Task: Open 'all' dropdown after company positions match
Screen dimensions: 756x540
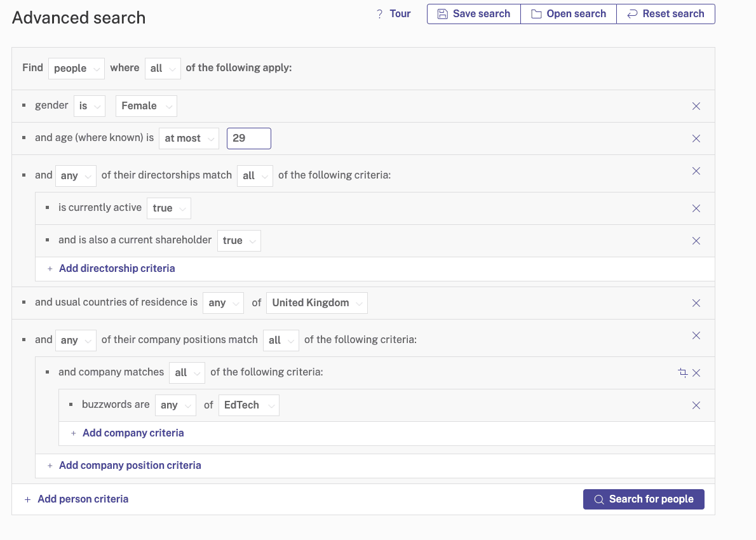Action: tap(281, 341)
